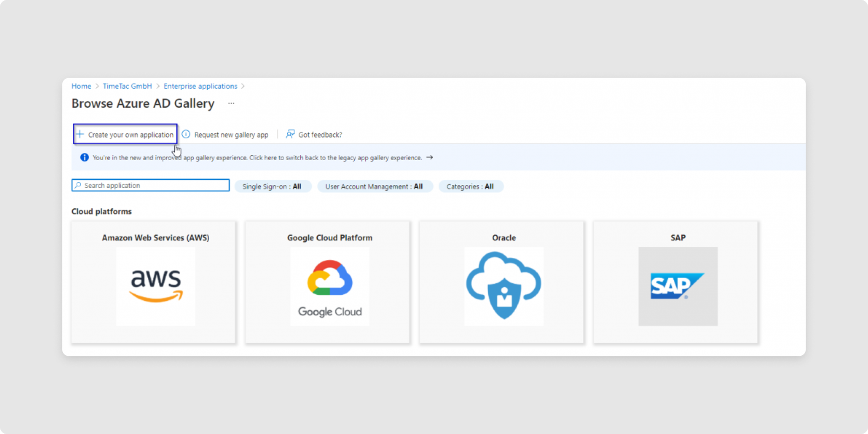Click the Request new gallery app info icon
The height and width of the screenshot is (434, 868).
pyautogui.click(x=186, y=135)
